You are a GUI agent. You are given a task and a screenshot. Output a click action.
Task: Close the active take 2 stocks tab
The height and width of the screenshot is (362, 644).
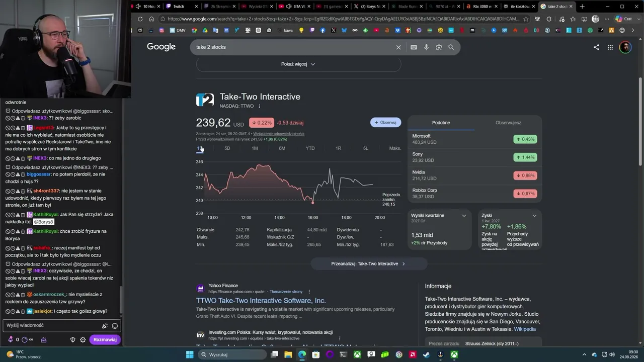(571, 7)
